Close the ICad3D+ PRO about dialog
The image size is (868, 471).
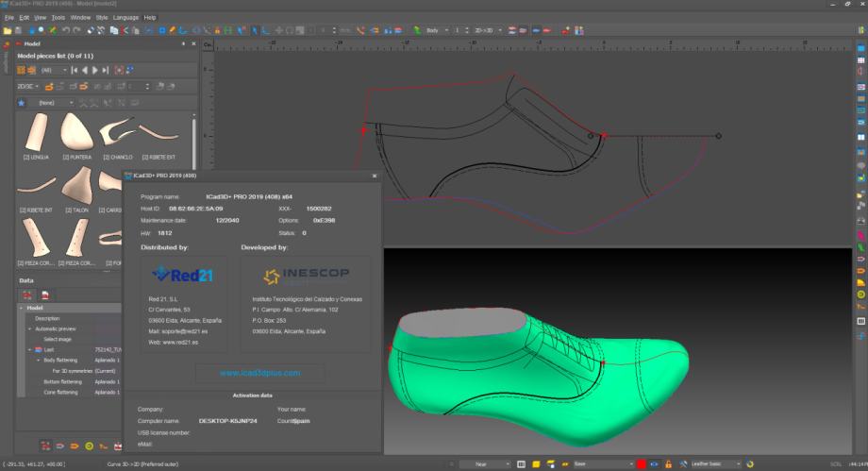375,176
